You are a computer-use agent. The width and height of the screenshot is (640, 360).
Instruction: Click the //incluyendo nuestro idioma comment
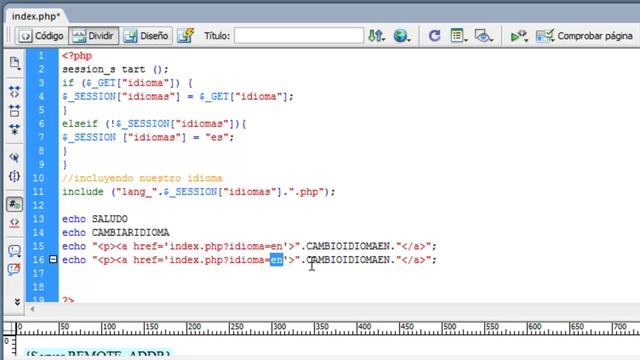142,178
